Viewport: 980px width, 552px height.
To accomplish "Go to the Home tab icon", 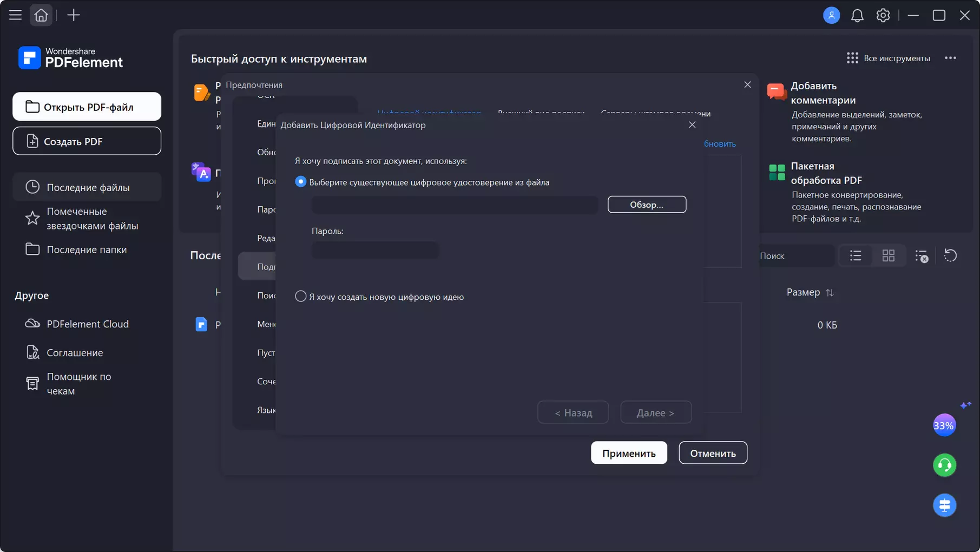I will (x=41, y=15).
